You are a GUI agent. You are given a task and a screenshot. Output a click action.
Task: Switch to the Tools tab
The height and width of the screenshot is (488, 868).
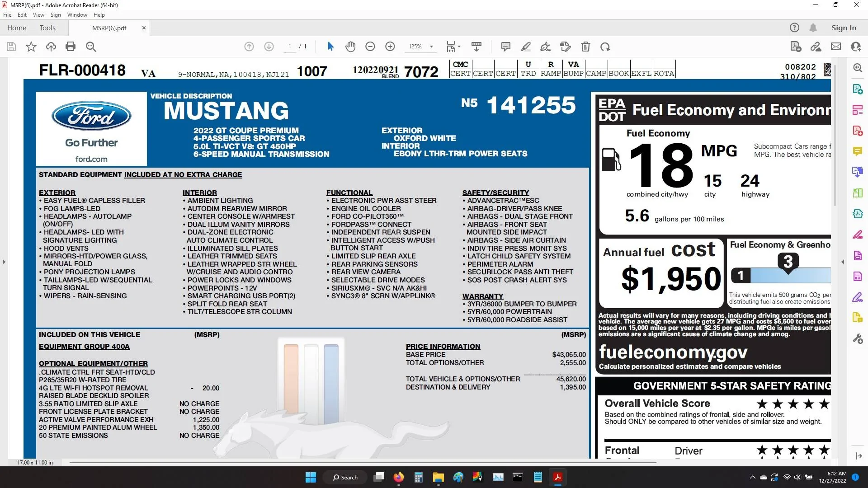47,28
